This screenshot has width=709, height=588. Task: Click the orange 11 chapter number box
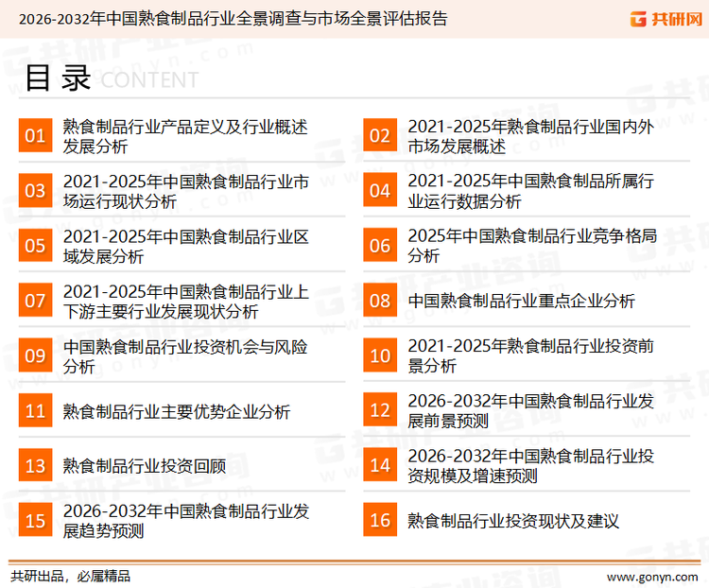click(x=35, y=411)
